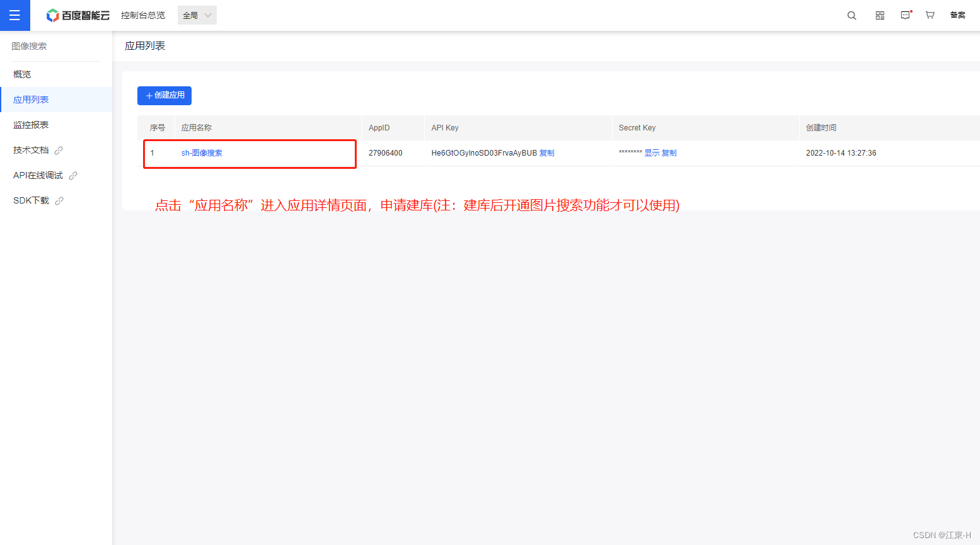Viewport: 980px width, 545px height.
Task: Click the Secret Key column header
Action: (x=637, y=128)
